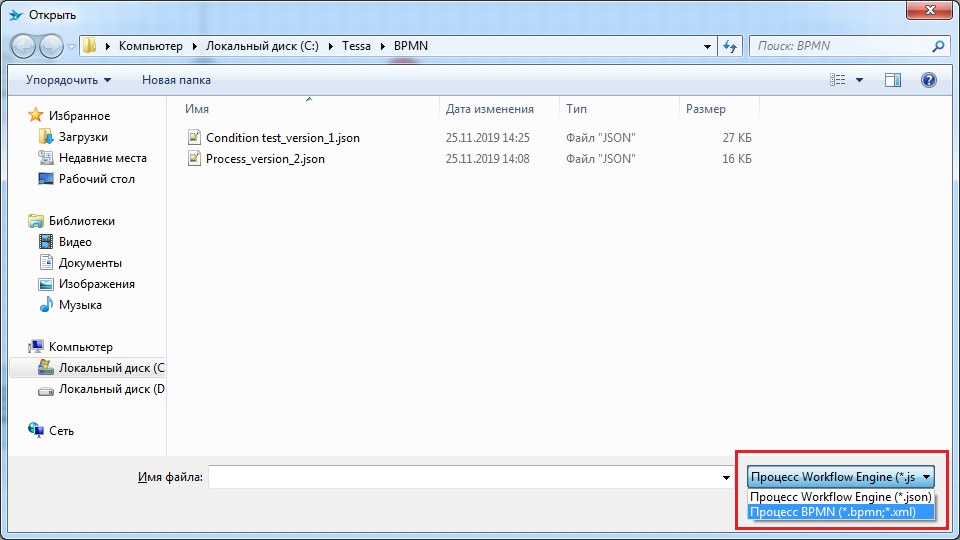Open the 'Упорядочить' menu

tap(68, 80)
